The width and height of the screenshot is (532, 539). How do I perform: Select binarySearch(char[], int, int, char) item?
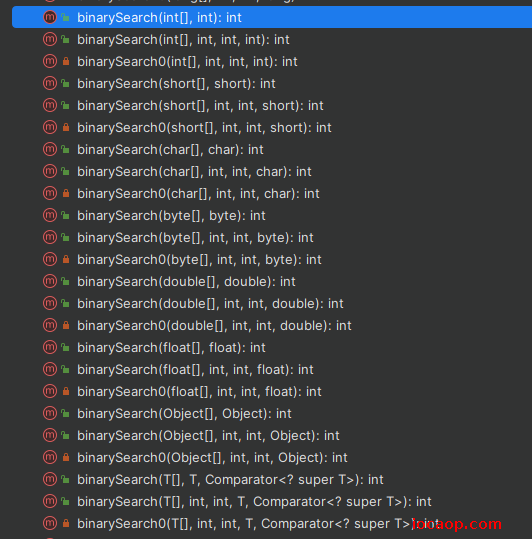[x=272, y=172]
